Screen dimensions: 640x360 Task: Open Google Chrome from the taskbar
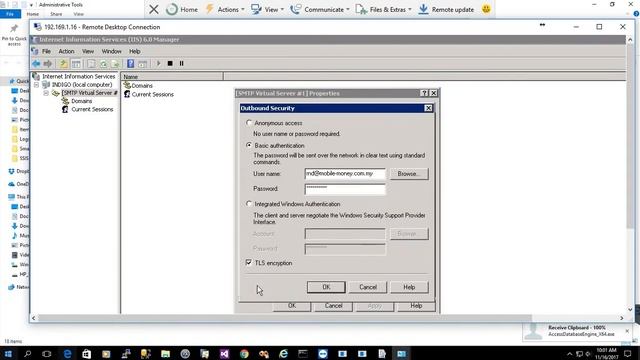pyautogui.click(x=244, y=353)
